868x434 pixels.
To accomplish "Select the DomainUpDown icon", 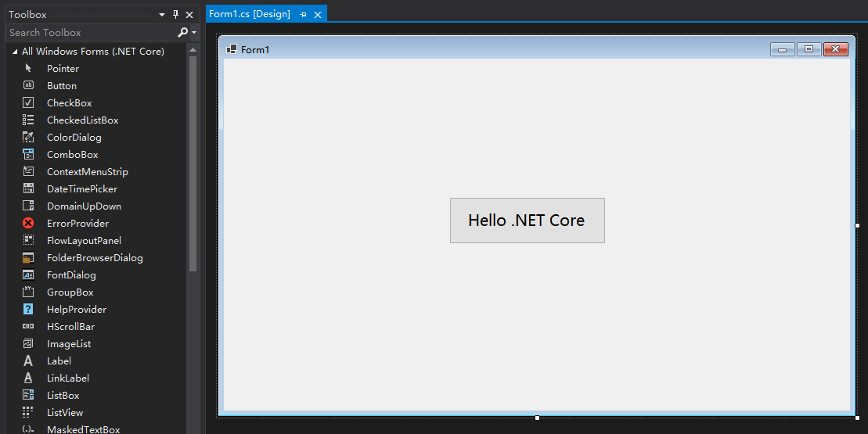I will [x=28, y=206].
